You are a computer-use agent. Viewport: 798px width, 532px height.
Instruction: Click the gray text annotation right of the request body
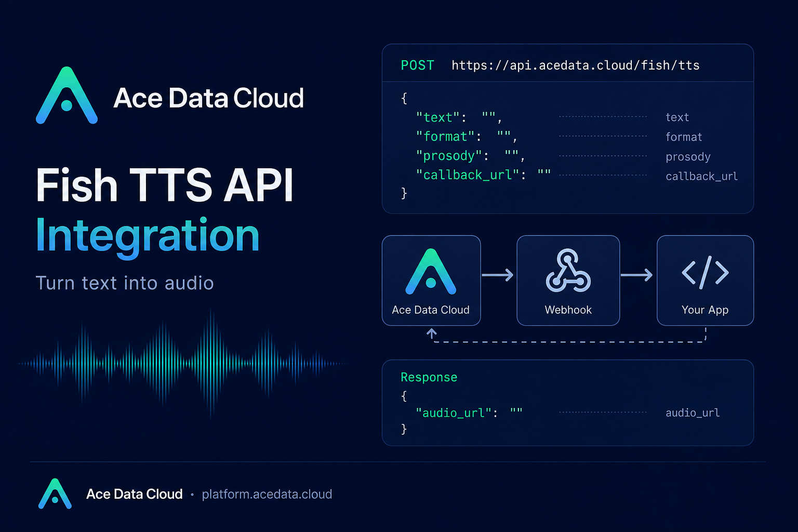(677, 117)
